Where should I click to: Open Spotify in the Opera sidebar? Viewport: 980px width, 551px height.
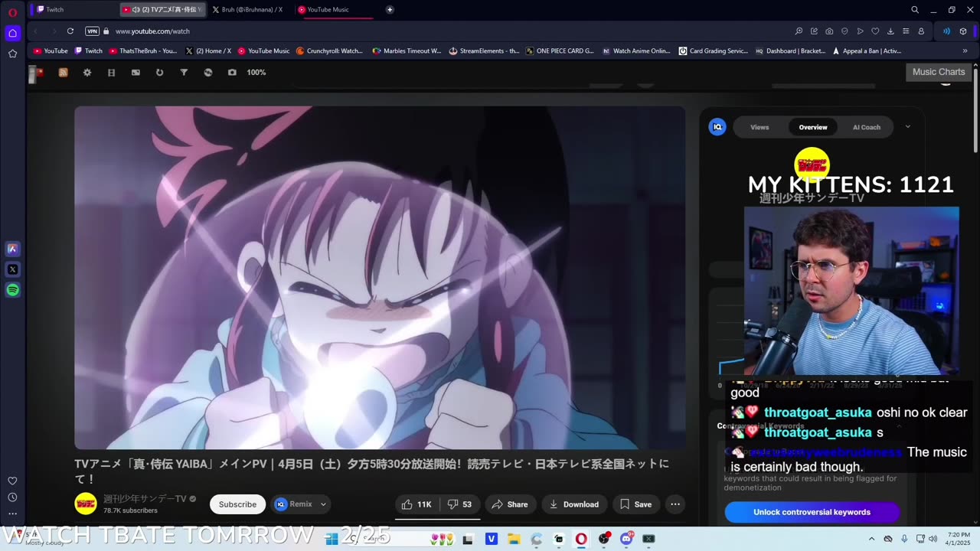point(12,290)
